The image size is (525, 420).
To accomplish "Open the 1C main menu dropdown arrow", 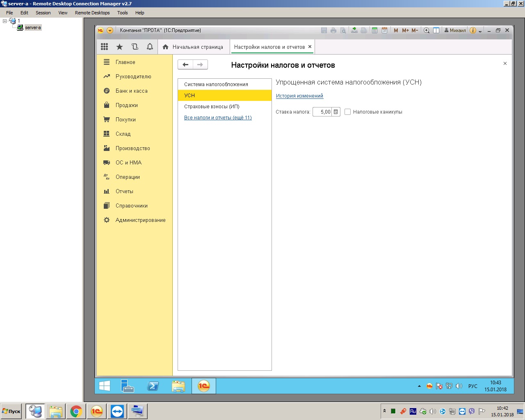I will (110, 30).
